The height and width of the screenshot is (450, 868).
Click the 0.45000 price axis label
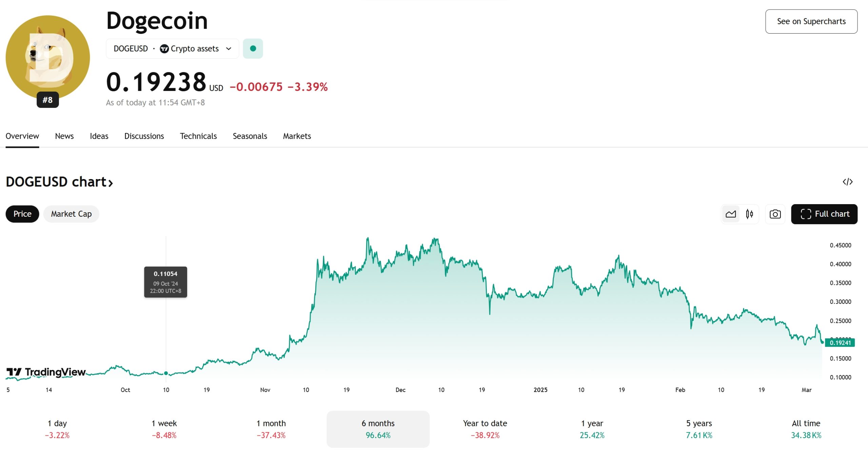point(841,245)
